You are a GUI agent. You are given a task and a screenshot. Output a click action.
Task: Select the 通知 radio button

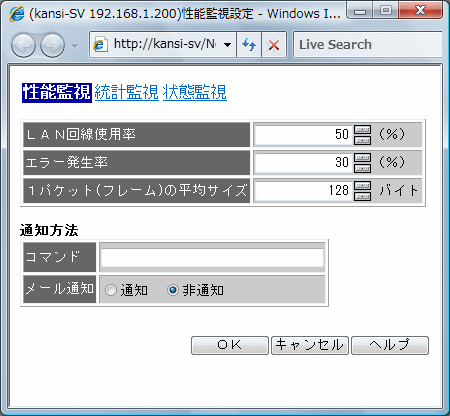tap(111, 290)
